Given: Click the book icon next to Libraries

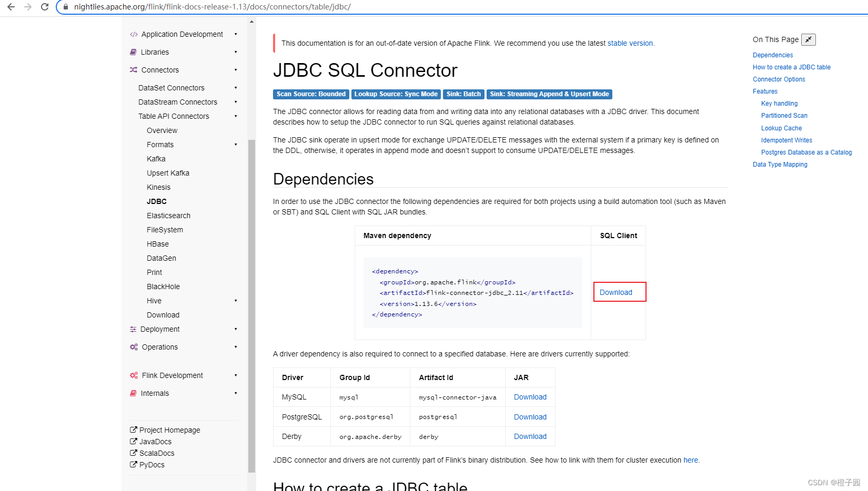Looking at the screenshot, I should click(133, 52).
